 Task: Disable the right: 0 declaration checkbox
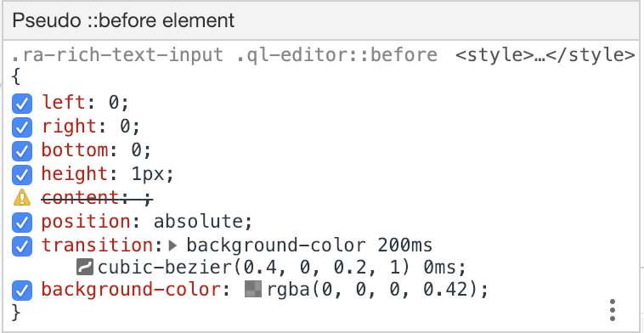(22, 127)
